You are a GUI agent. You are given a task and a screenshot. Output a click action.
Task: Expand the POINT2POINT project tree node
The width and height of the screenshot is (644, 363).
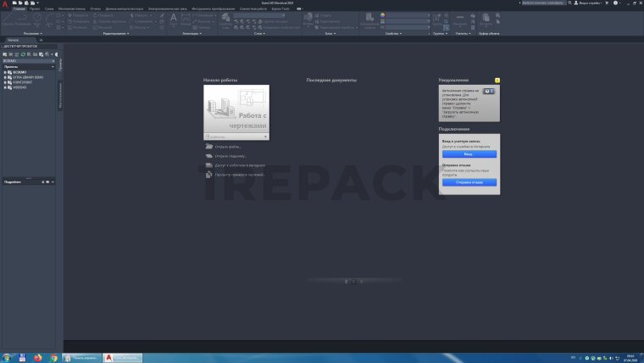[x=4, y=81]
